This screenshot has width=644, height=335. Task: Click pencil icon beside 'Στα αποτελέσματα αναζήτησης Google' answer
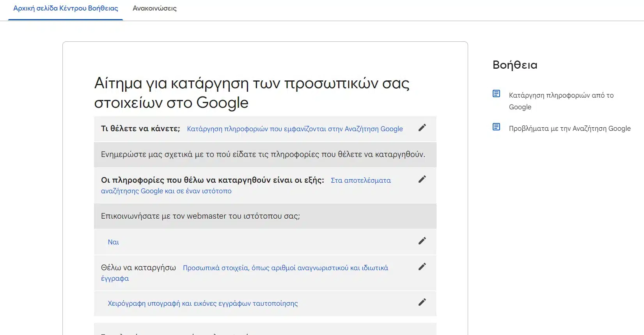tap(422, 179)
